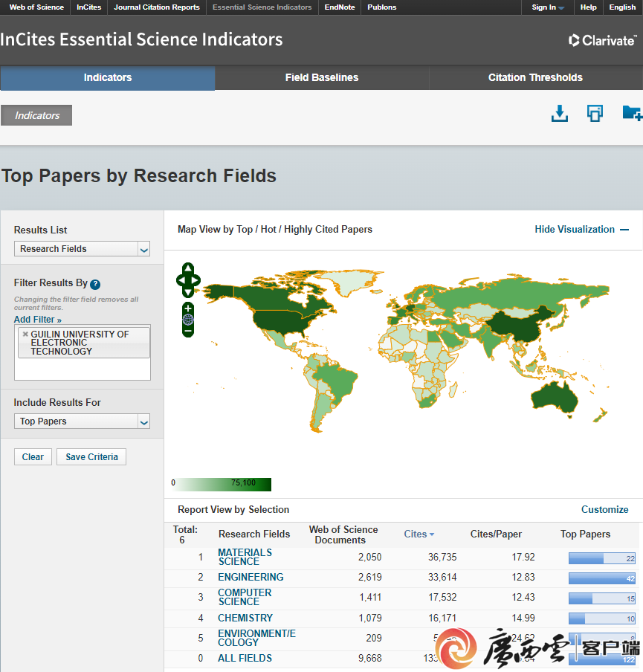Open the Research Fields results list dropdown
The width and height of the screenshot is (643, 672).
tap(82, 248)
